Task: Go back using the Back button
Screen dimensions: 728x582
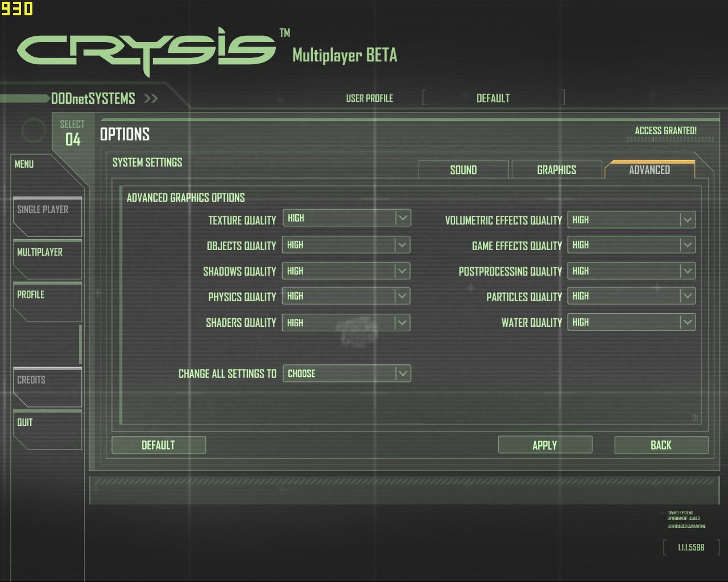Action: (x=661, y=445)
